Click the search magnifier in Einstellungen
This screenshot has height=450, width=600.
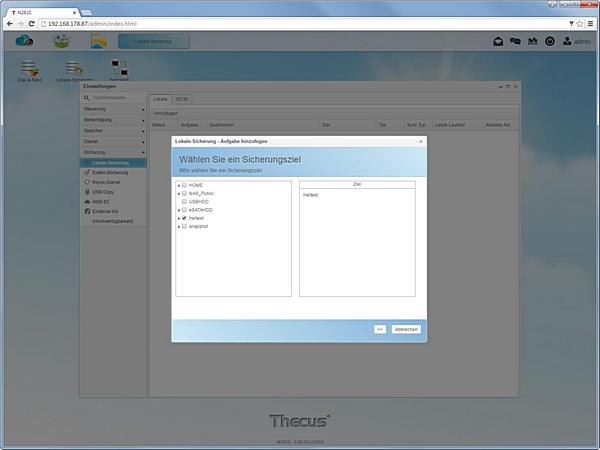click(x=86, y=98)
